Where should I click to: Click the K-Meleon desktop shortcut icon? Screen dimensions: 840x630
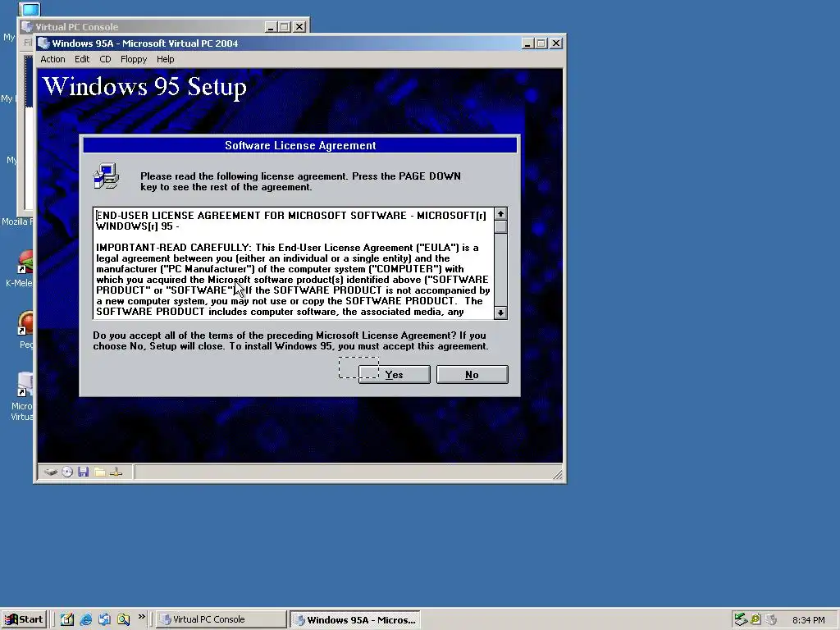tap(25, 262)
